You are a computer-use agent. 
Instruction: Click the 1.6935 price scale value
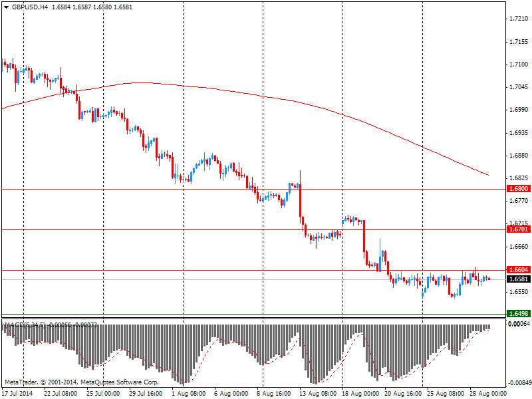pyautogui.click(x=519, y=132)
